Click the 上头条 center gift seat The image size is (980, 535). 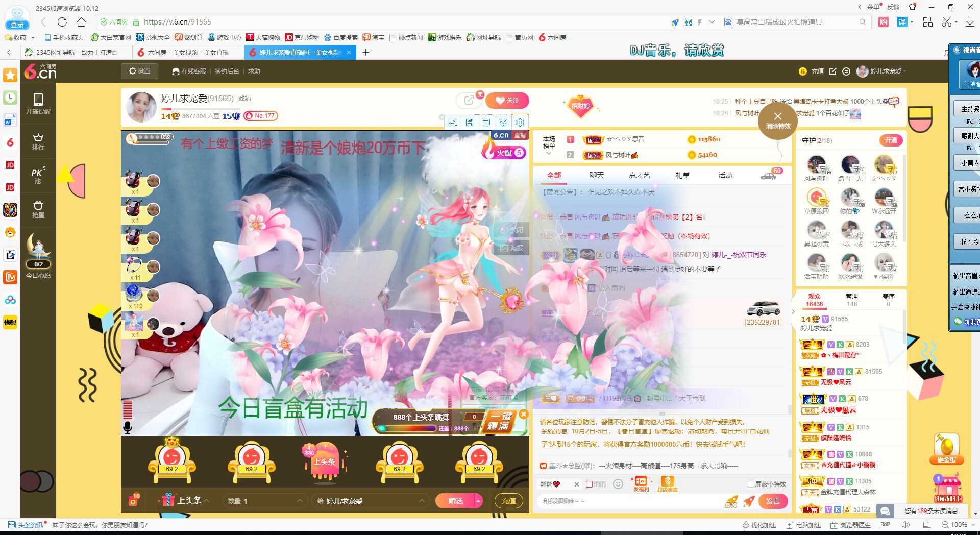[x=325, y=463]
